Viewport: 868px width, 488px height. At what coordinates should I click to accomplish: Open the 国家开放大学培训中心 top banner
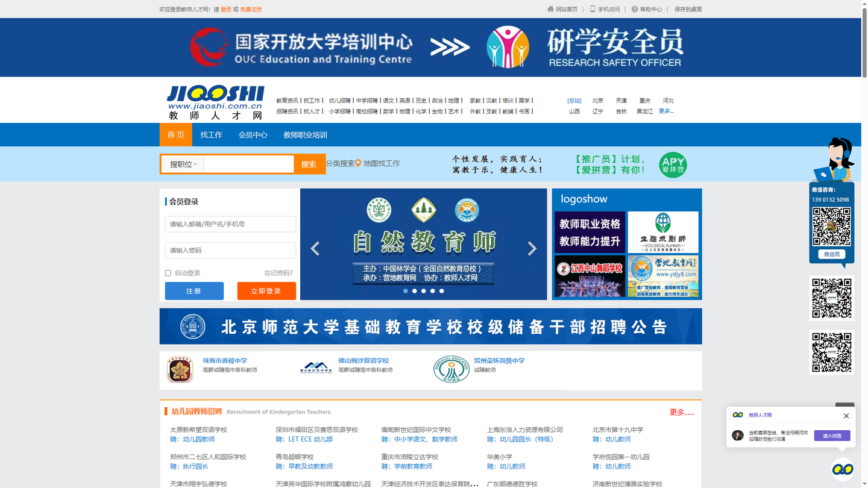click(430, 47)
